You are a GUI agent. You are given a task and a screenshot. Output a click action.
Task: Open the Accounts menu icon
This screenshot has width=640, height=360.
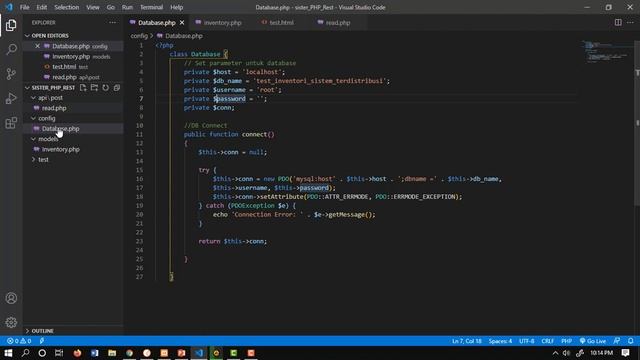click(x=11, y=298)
